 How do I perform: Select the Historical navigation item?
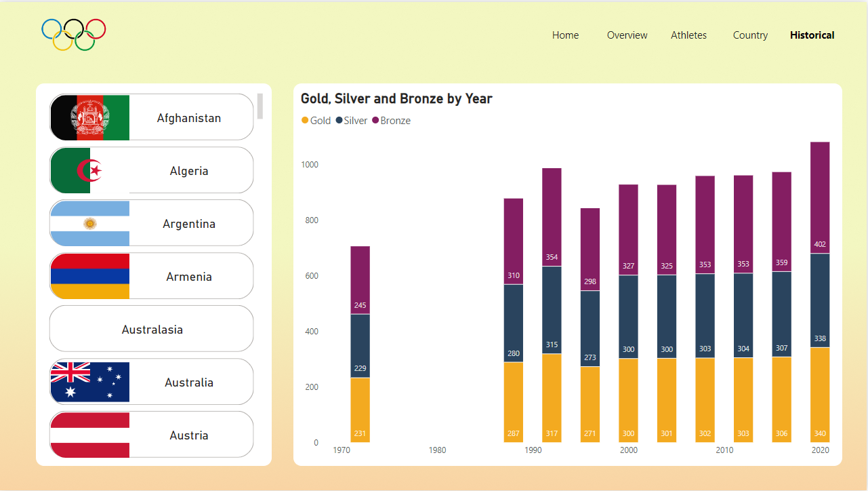pos(812,35)
